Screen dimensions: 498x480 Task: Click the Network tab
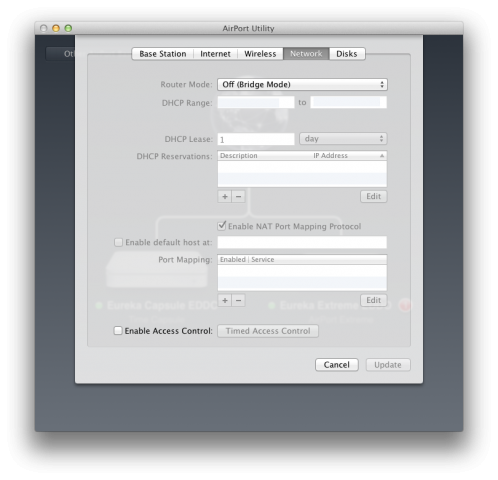tap(306, 54)
